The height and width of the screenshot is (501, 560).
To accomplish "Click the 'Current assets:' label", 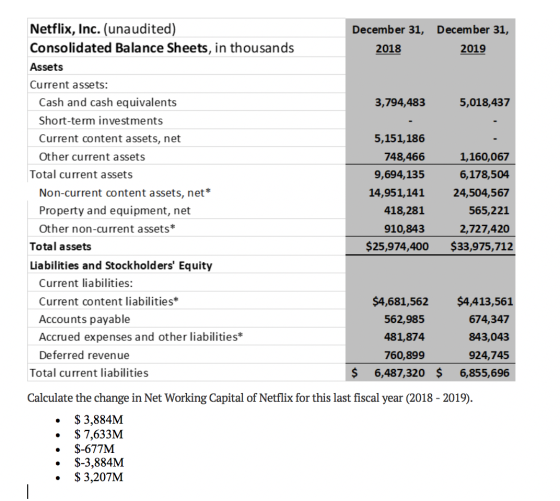I will pos(69,85).
